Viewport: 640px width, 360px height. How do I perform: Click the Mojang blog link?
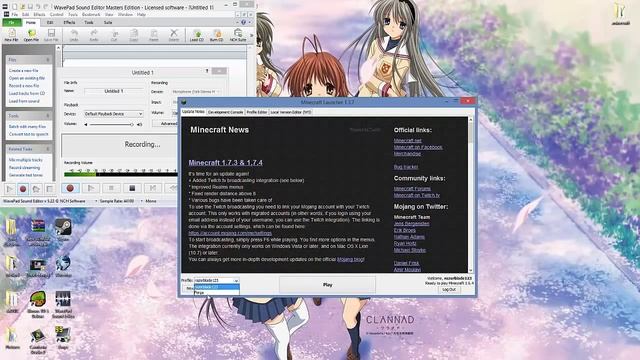pyautogui.click(x=350, y=259)
